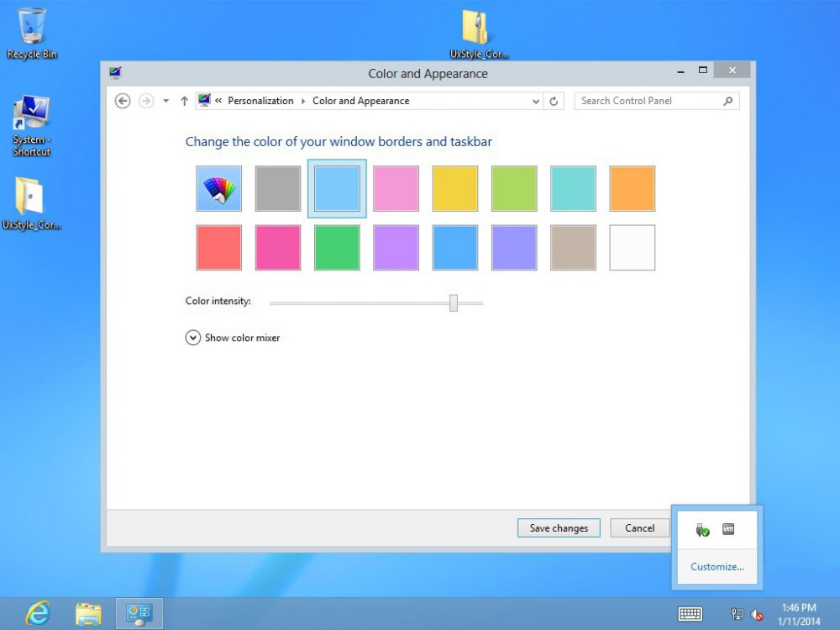Click the Save changes button
The image size is (840, 630).
tap(559, 528)
